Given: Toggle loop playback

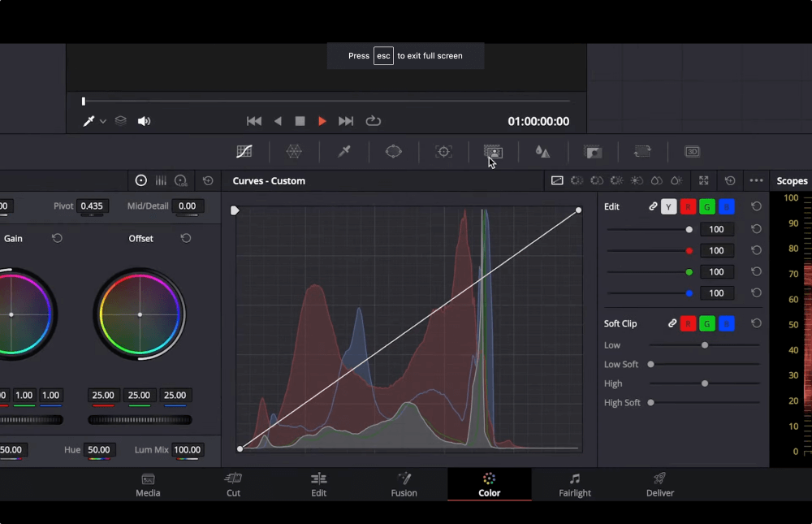Looking at the screenshot, I should [x=373, y=121].
